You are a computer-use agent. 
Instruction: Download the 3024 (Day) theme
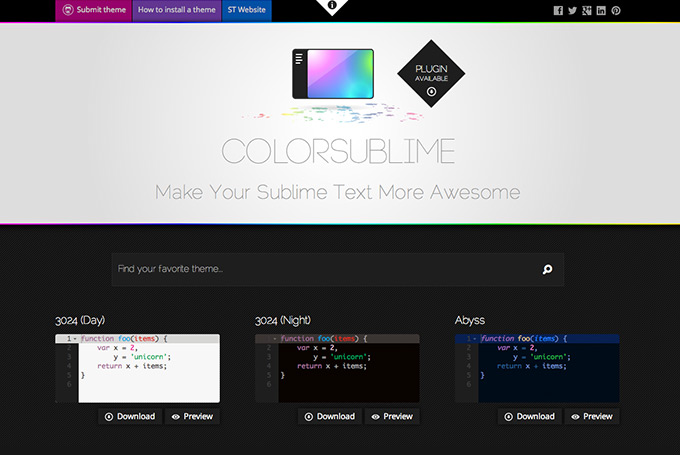(130, 416)
